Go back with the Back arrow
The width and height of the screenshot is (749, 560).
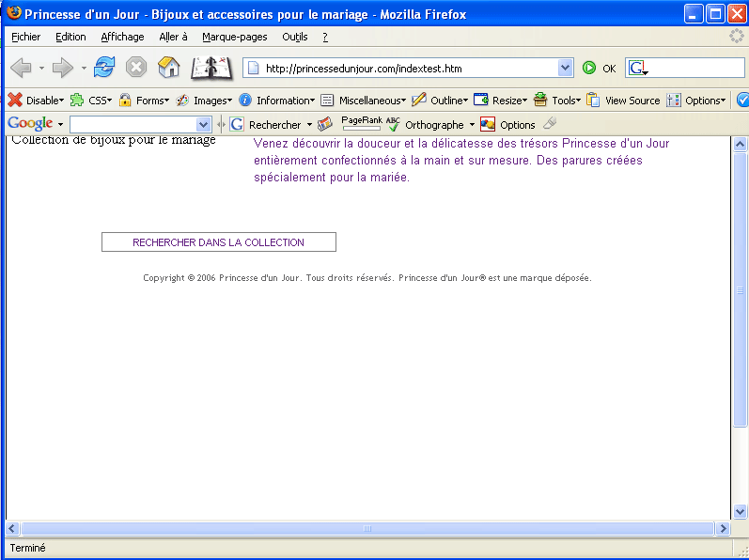pyautogui.click(x=21, y=68)
